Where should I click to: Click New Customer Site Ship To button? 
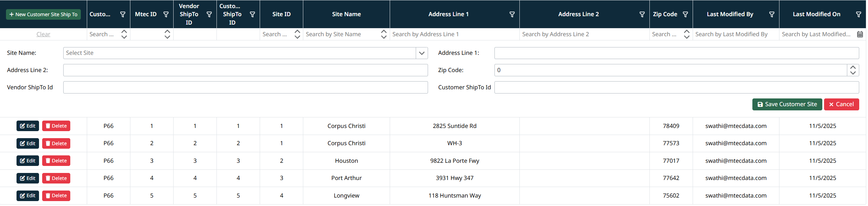pos(43,14)
